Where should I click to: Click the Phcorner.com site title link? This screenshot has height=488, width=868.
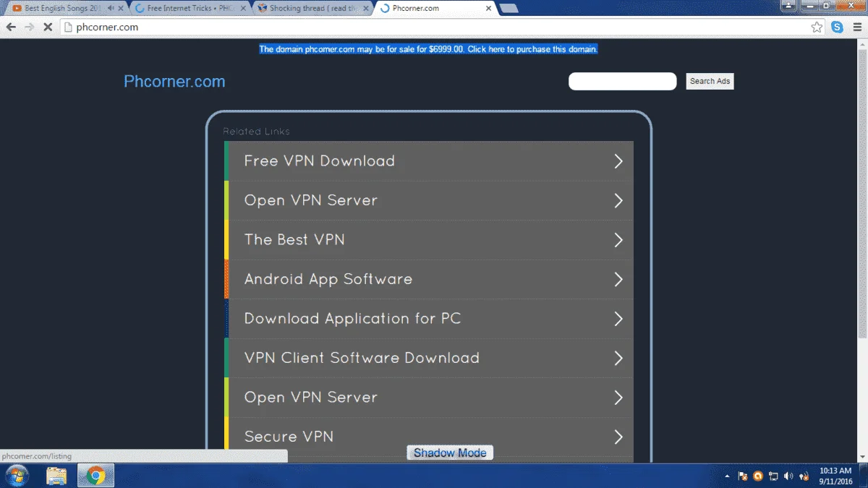[174, 82]
